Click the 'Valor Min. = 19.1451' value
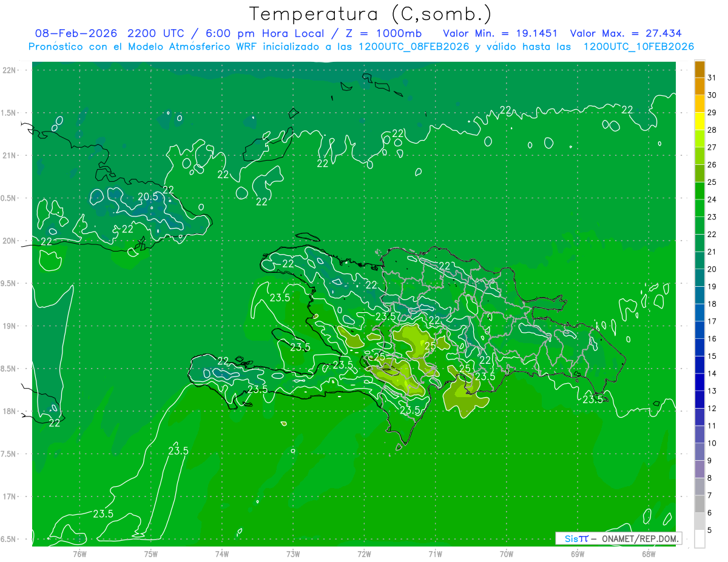Viewport: 728px width, 562px height. tap(500, 33)
